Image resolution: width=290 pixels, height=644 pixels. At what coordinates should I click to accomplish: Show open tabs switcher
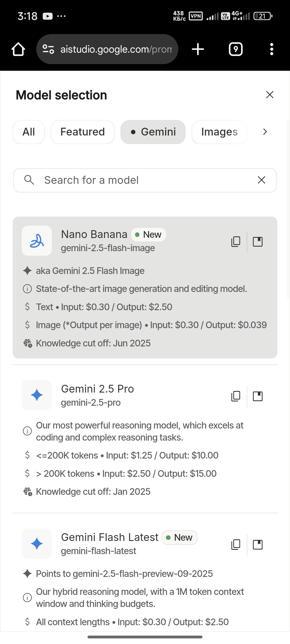tap(235, 49)
